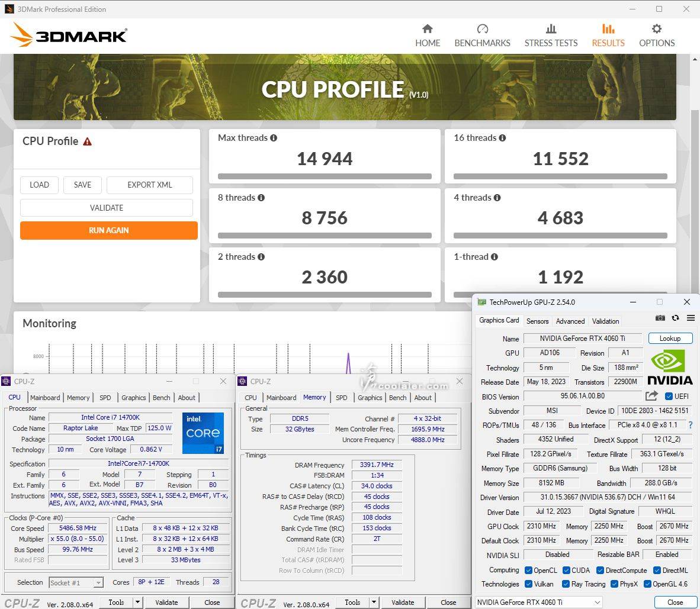Click EXPORT XML button
This screenshot has width=700, height=609.
tap(150, 185)
